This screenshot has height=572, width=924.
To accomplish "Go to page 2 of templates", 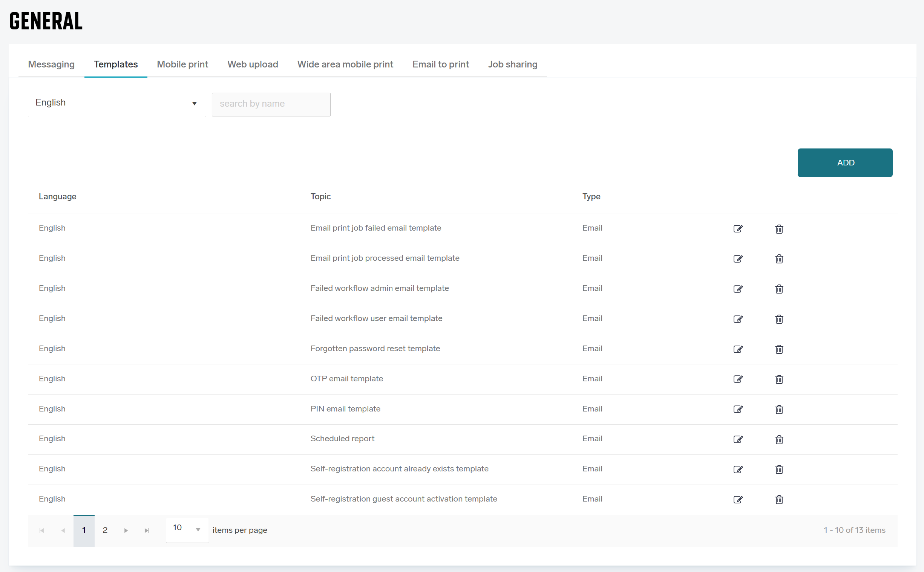I will tap(105, 530).
